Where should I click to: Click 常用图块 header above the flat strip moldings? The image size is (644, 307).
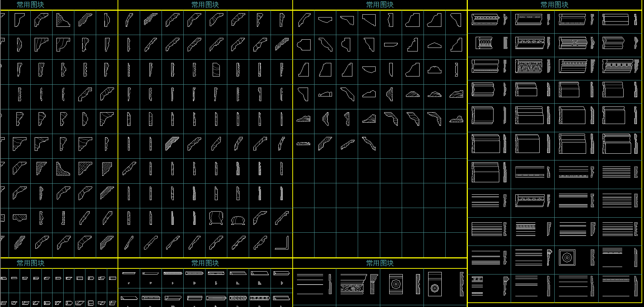point(205,263)
